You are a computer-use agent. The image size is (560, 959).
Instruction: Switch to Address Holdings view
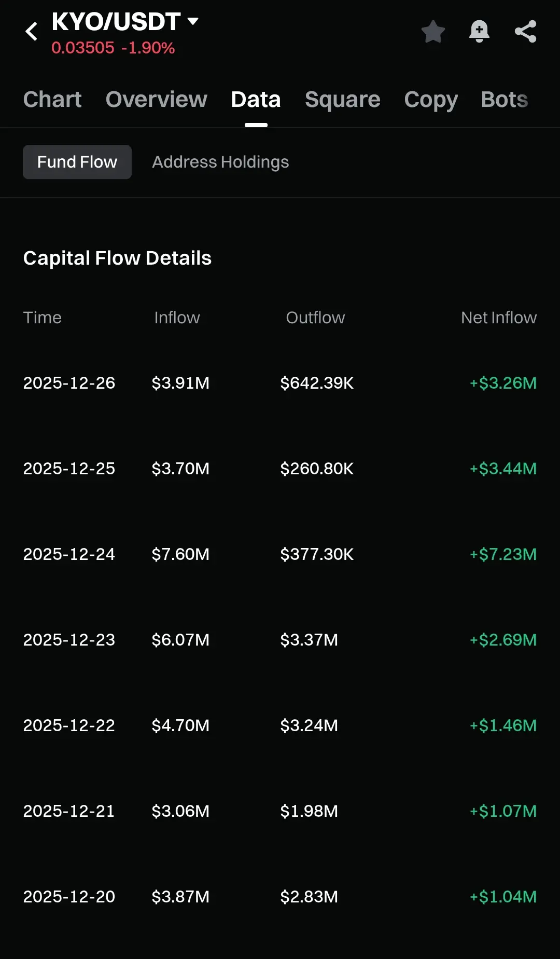[x=220, y=162]
